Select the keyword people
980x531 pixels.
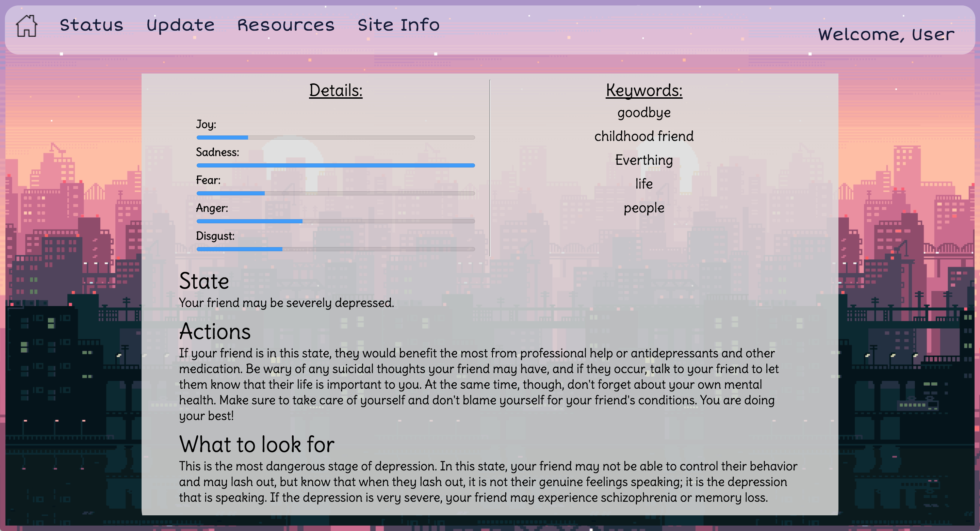pyautogui.click(x=644, y=208)
